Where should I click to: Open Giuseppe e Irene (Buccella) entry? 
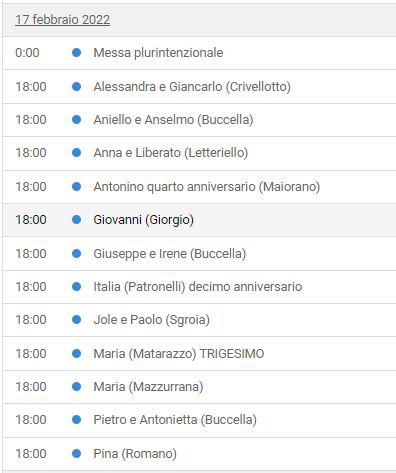[x=170, y=254]
